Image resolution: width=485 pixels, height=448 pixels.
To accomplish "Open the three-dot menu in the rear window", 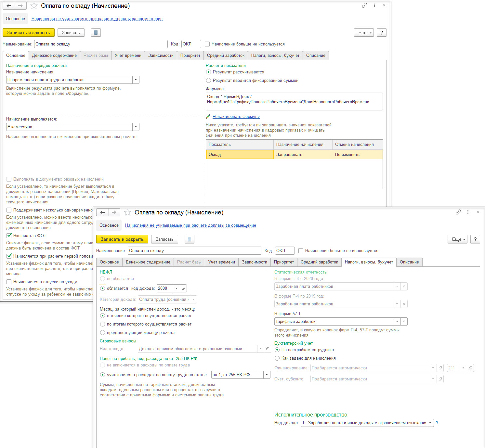I will 374,6.
